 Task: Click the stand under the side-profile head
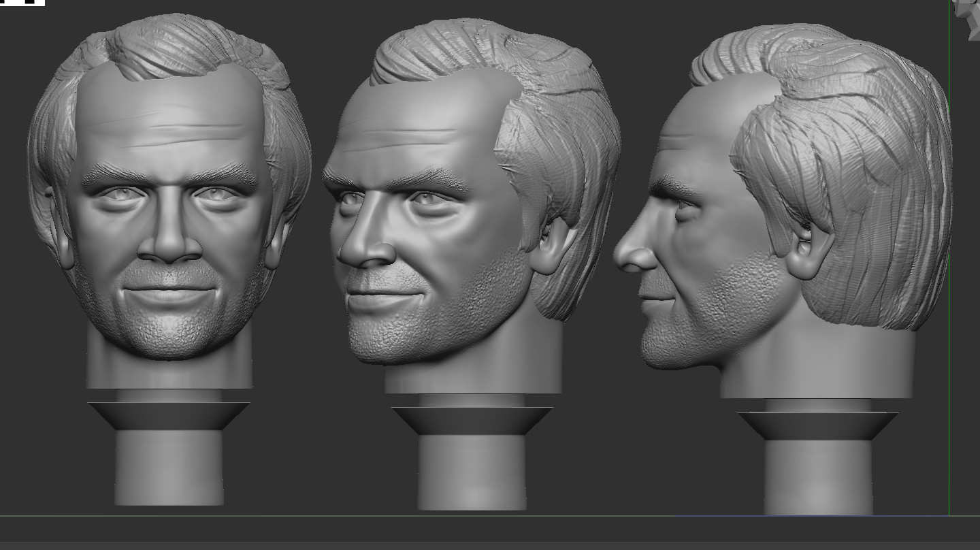click(818, 463)
